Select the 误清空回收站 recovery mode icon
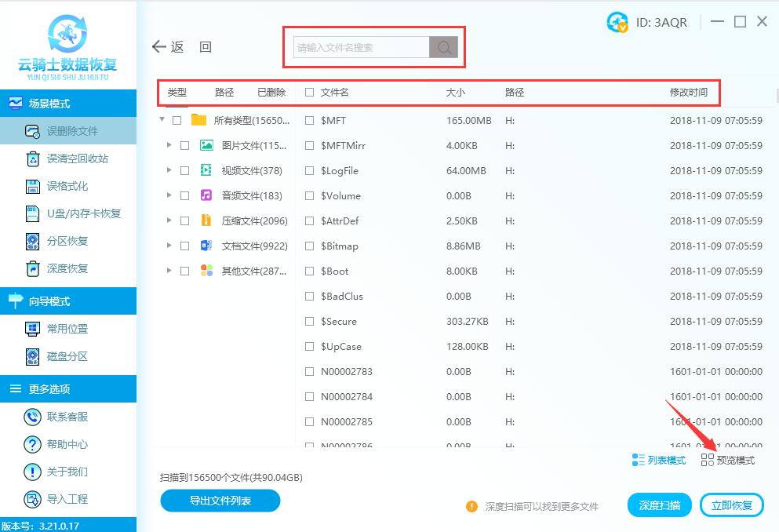Screen dimensions: 779x532 [31, 159]
